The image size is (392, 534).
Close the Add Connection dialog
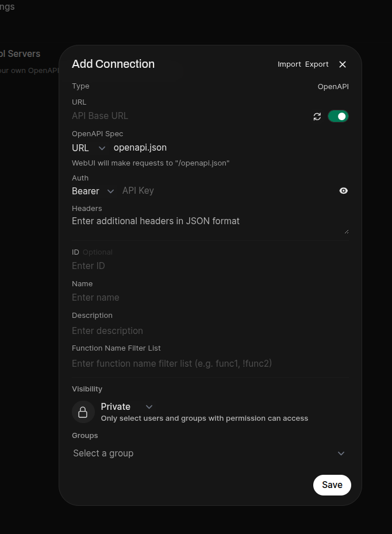point(343,64)
